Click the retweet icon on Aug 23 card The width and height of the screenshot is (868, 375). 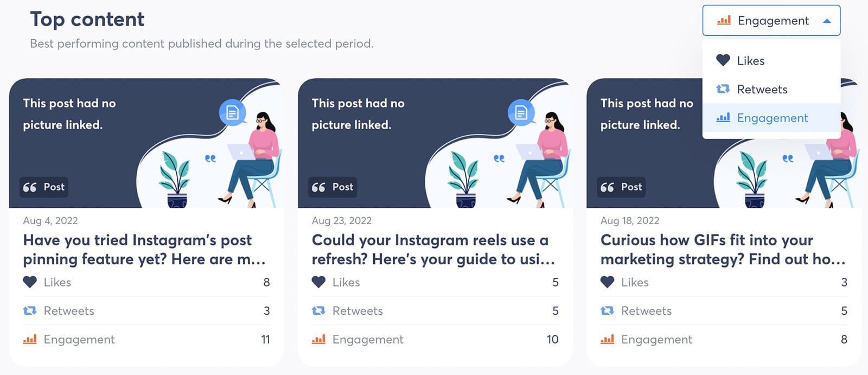pos(318,311)
